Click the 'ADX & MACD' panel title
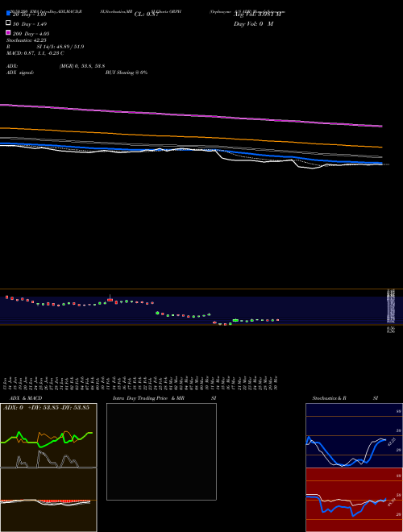403x532 pixels. pos(26,398)
